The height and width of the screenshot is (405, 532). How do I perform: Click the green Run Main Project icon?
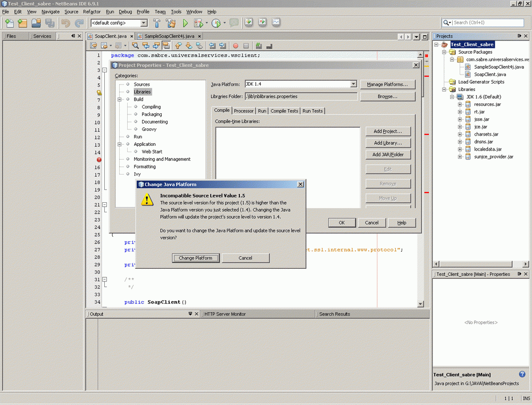pos(185,23)
